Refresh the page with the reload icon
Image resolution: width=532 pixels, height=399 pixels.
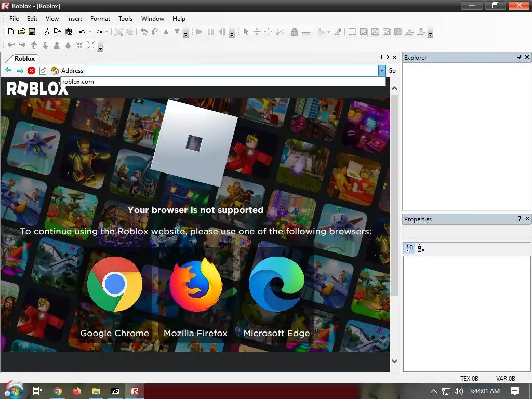tap(43, 71)
